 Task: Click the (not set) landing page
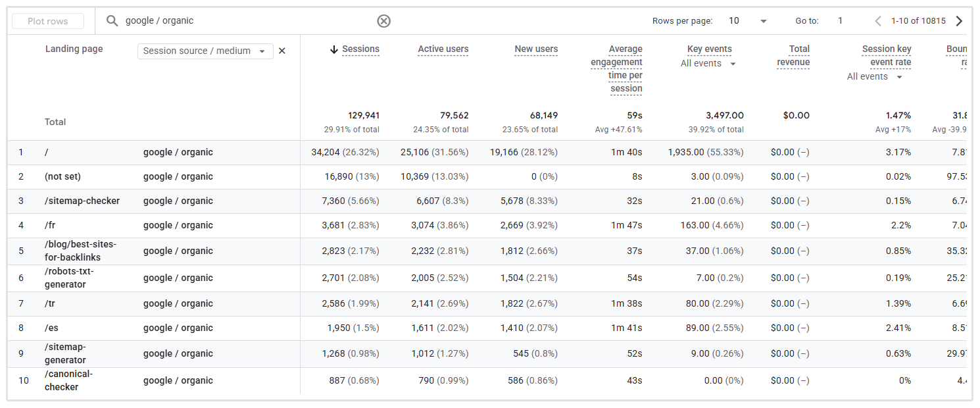click(62, 177)
